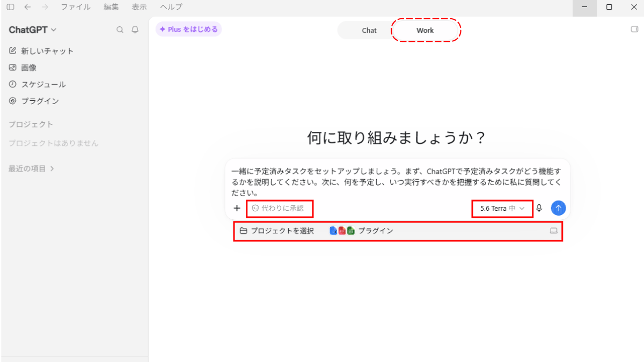Open the 表示 menu
Screen dimensions: 644x362
pos(139,7)
